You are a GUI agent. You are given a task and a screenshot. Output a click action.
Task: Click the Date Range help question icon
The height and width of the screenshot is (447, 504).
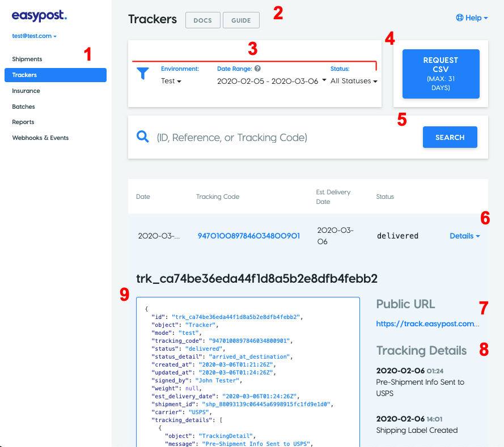click(257, 69)
